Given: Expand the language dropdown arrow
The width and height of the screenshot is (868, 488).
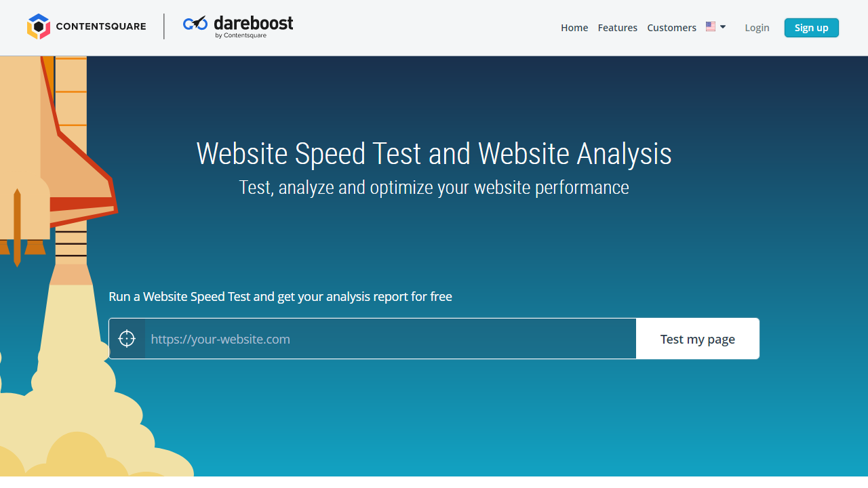Looking at the screenshot, I should tap(723, 27).
